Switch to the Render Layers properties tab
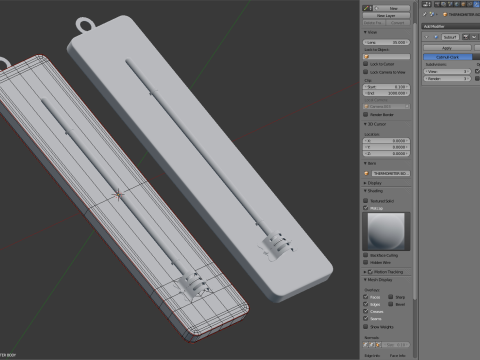The height and width of the screenshot is (360, 480). pyautogui.click(x=444, y=4)
